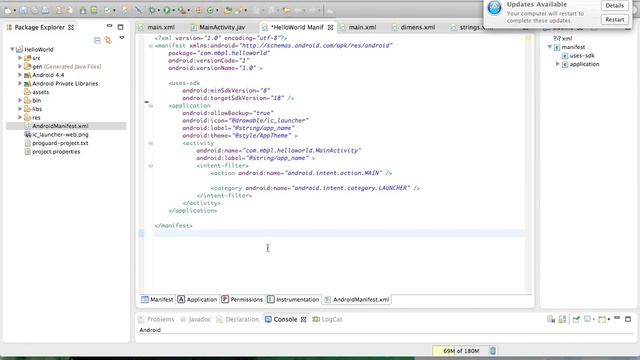This screenshot has height=360, width=640.
Task: Close the Console view tab
Action: [303, 320]
